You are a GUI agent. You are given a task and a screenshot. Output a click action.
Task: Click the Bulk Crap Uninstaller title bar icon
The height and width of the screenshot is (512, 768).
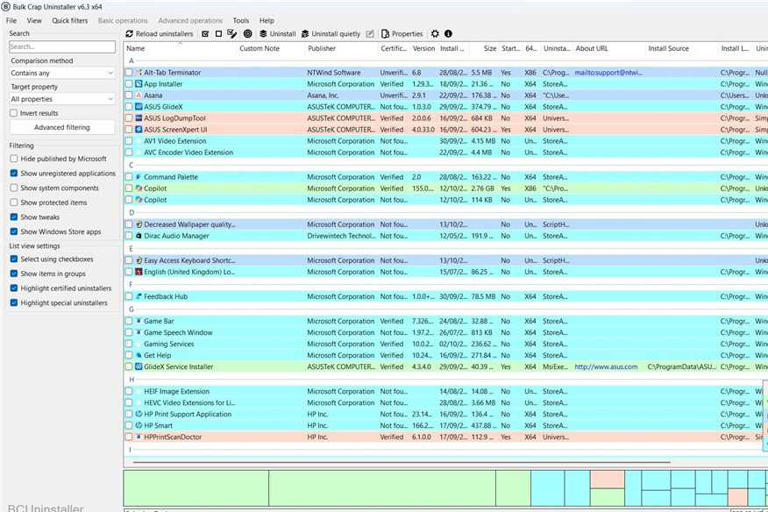(x=5, y=7)
